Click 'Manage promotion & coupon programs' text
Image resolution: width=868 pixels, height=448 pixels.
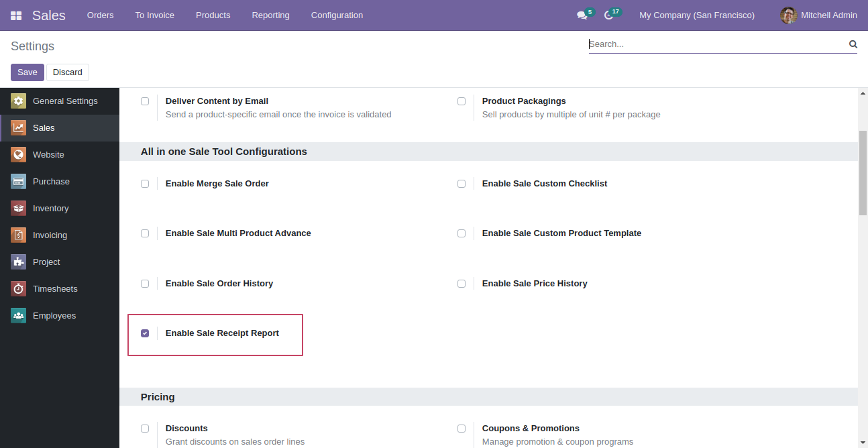click(557, 442)
